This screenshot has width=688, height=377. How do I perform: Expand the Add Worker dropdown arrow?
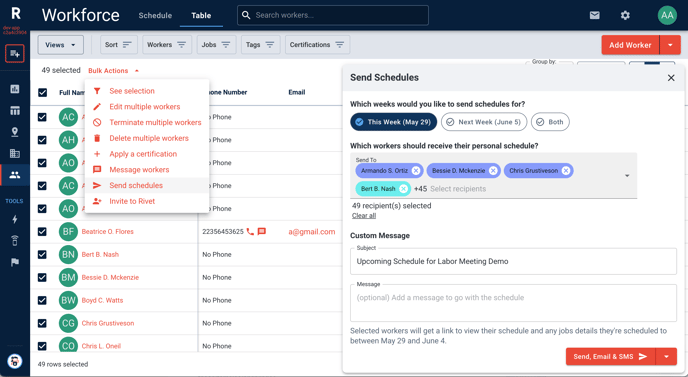(x=670, y=45)
